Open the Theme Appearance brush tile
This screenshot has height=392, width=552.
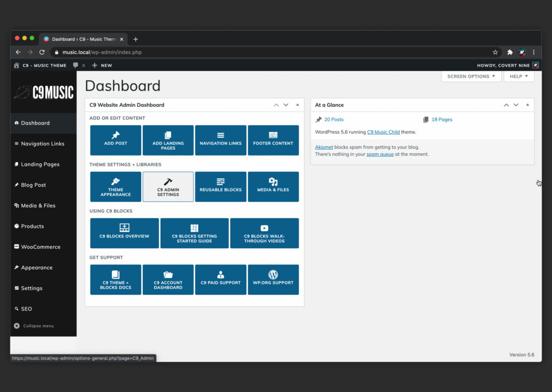pyautogui.click(x=115, y=186)
